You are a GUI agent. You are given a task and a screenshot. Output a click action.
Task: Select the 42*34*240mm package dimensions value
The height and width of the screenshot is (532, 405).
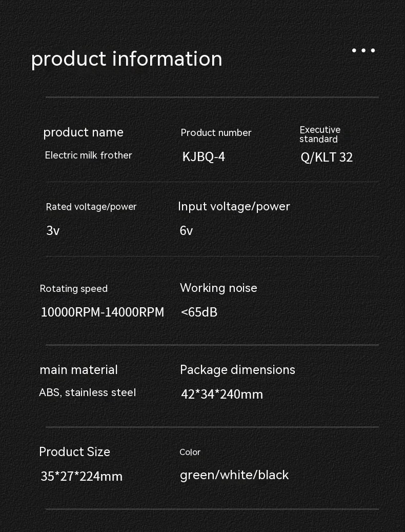pos(221,395)
